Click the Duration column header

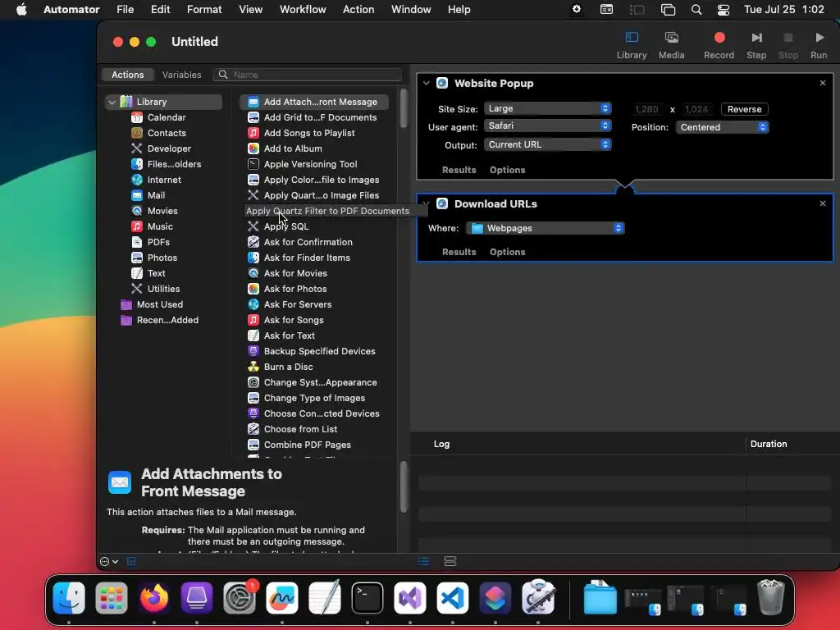[768, 444]
